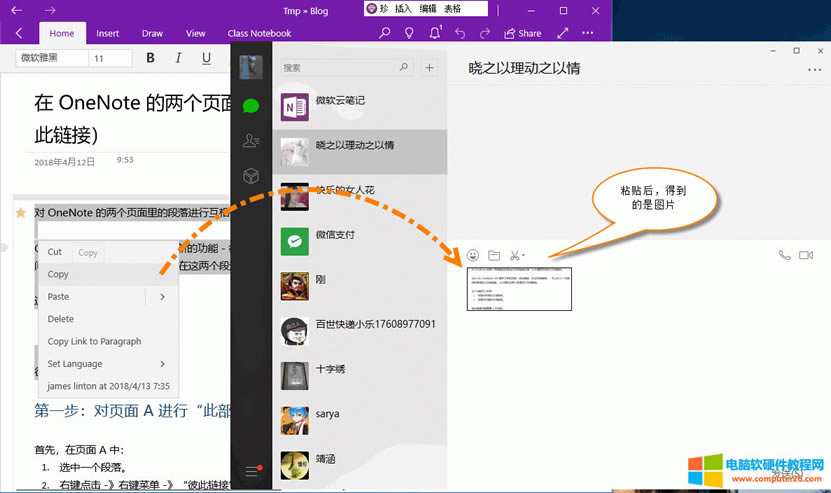Open WeChat favorites cube icon

click(x=251, y=176)
